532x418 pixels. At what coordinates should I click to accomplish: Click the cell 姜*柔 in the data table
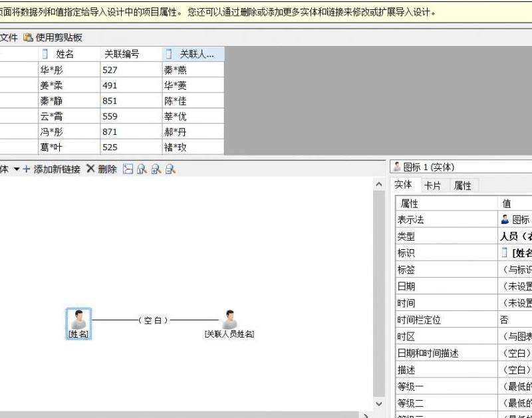click(x=69, y=85)
